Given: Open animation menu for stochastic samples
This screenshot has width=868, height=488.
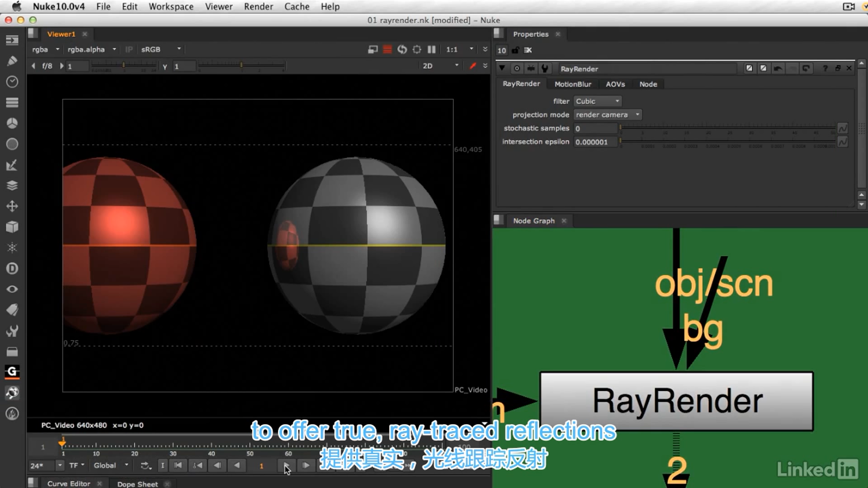Looking at the screenshot, I should (x=843, y=128).
